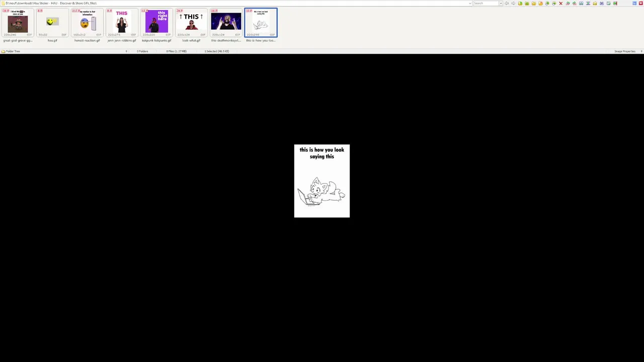
Task: Click the '1 Selected (48.5 KB)' status text
Action: [217, 51]
